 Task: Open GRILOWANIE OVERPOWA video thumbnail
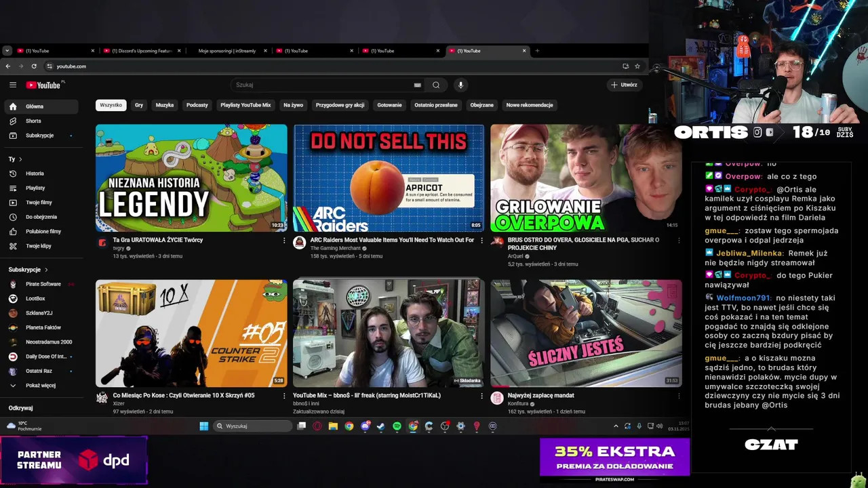click(586, 178)
